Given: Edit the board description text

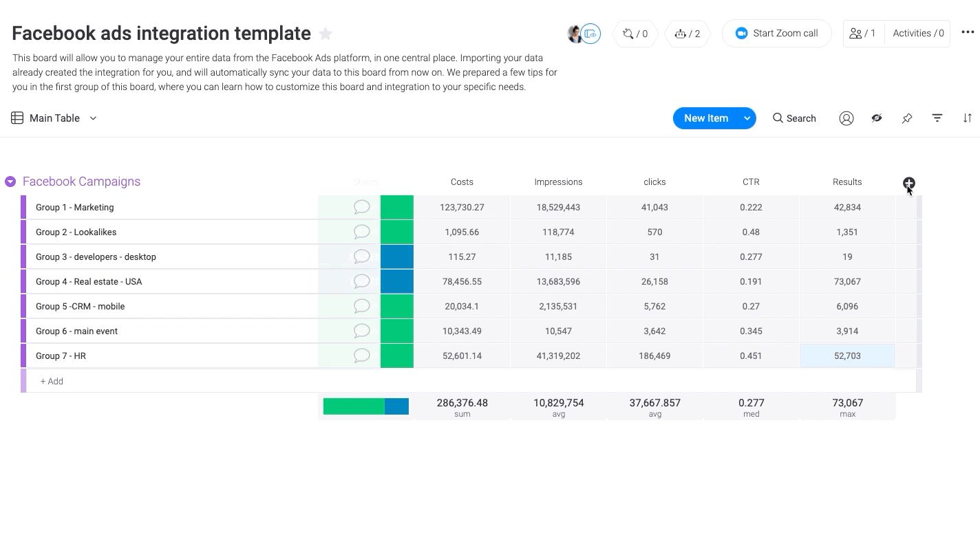Looking at the screenshot, I should [x=285, y=72].
